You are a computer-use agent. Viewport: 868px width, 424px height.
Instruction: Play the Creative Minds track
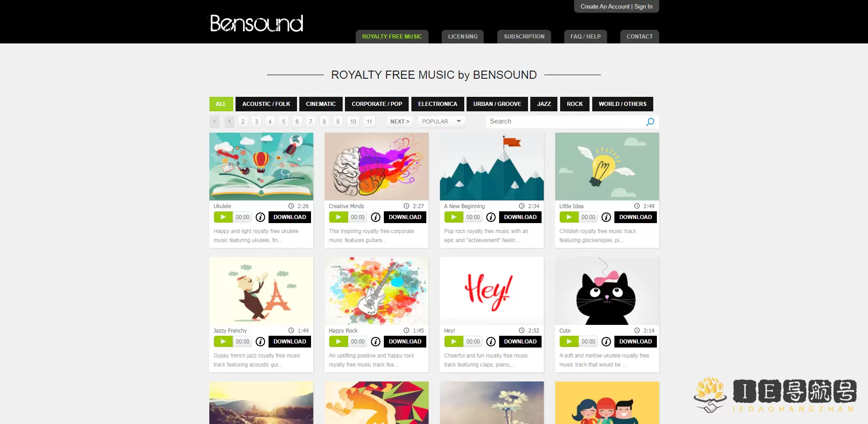click(x=338, y=217)
